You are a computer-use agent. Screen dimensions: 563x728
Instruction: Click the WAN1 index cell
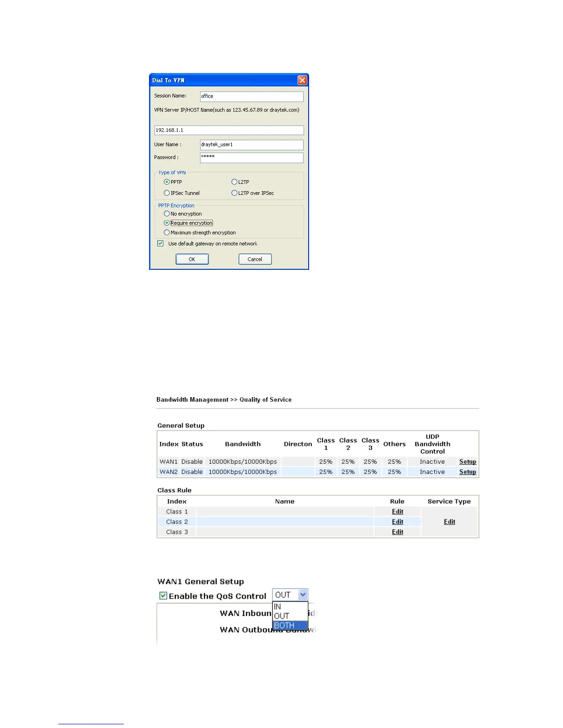(x=168, y=461)
